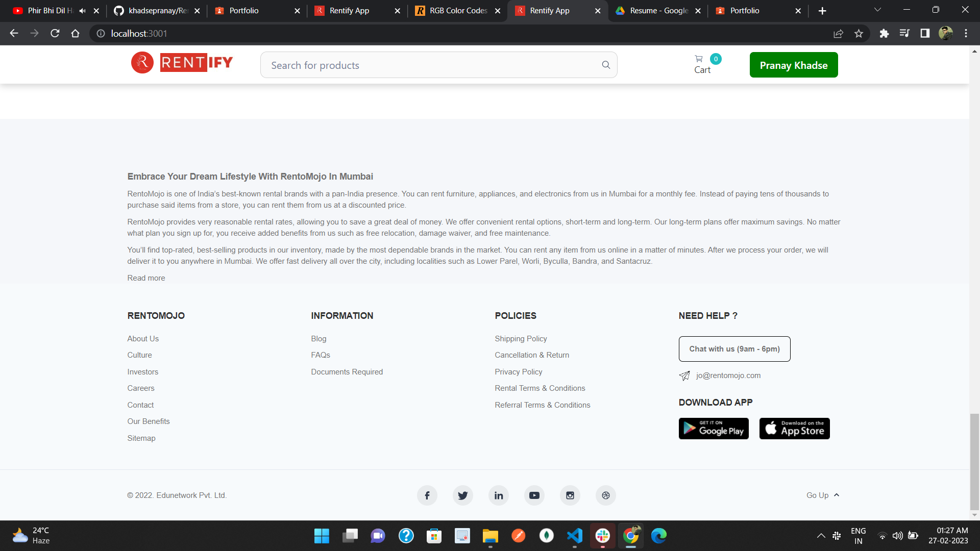
Task: Click the Dribbble footer icon
Action: (x=606, y=495)
